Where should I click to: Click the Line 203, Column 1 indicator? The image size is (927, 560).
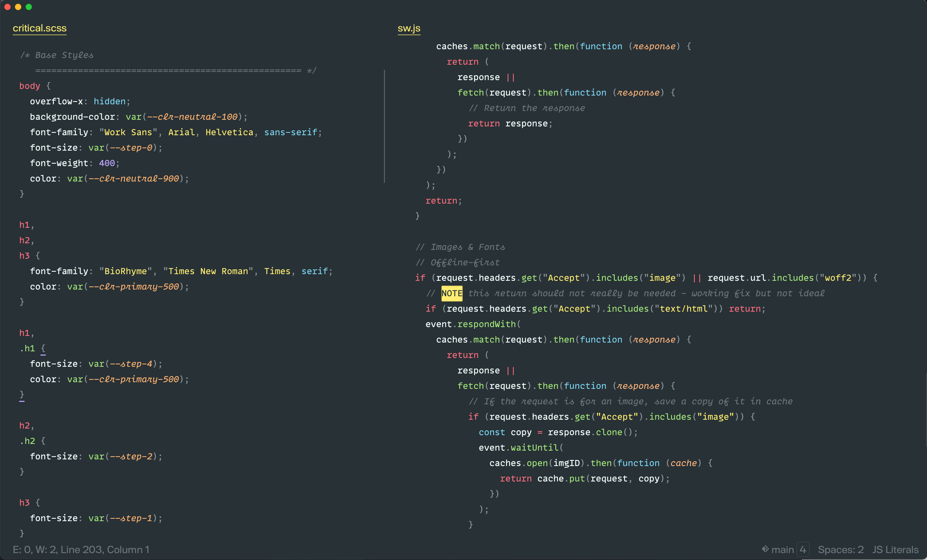pos(105,549)
